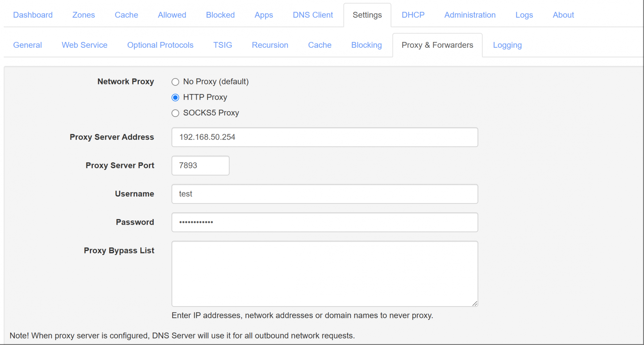The height and width of the screenshot is (345, 644).
Task: Open the TSIG settings
Action: 223,45
